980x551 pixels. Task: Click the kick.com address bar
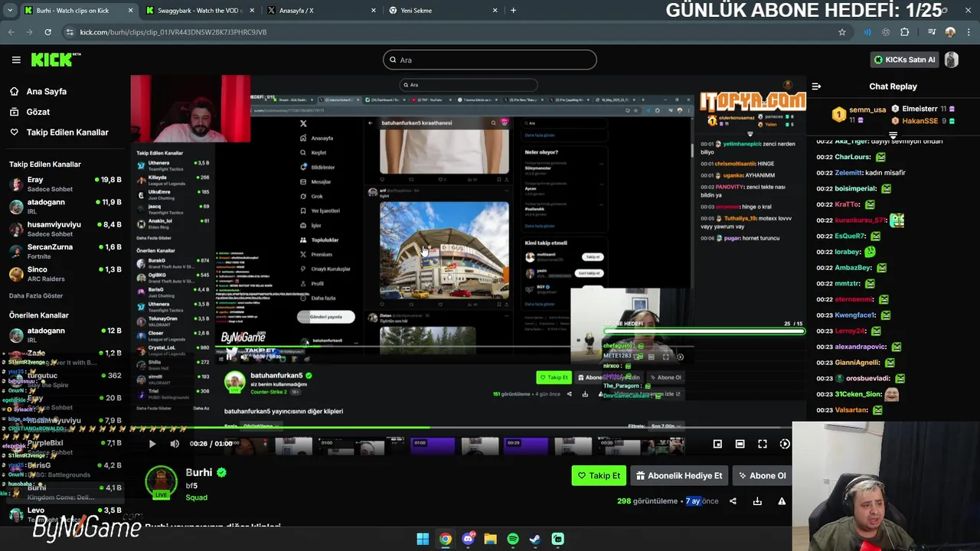coord(452,32)
